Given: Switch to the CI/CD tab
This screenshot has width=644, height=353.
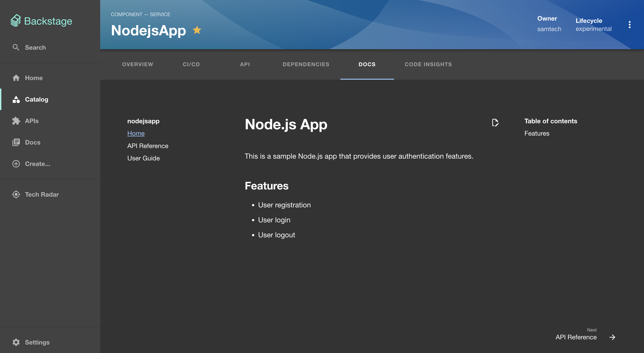Looking at the screenshot, I should (191, 64).
